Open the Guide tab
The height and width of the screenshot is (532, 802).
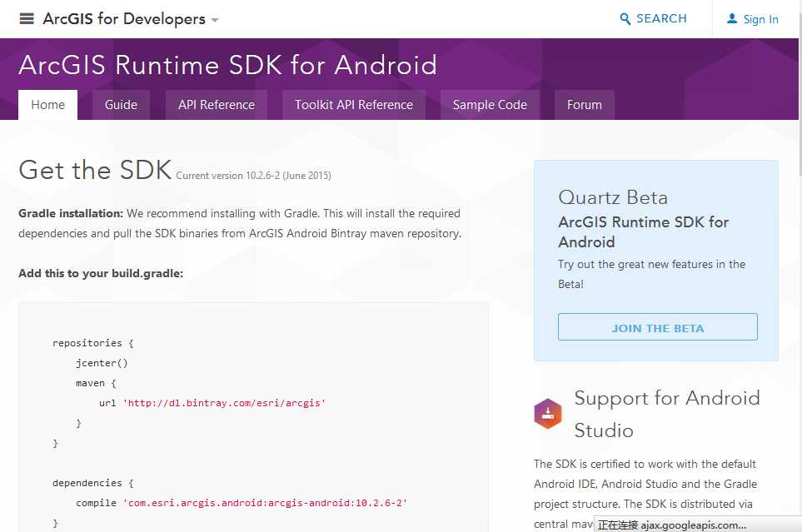(x=121, y=105)
